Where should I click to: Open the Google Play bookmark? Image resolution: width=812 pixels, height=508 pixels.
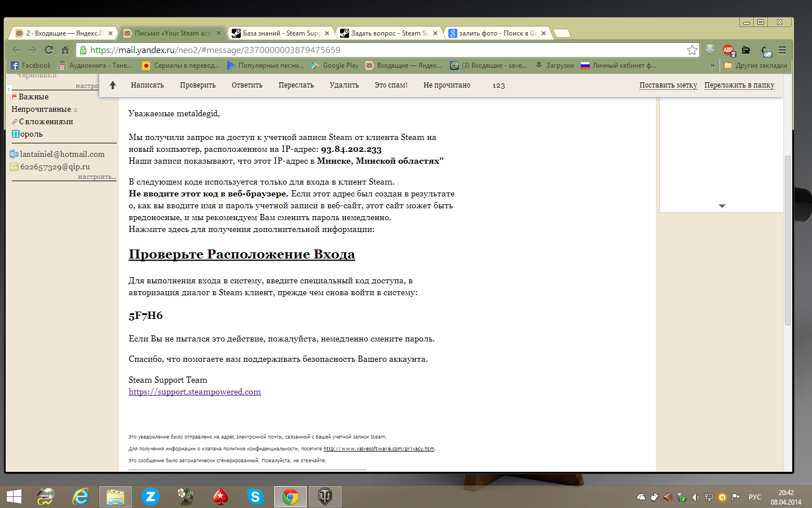click(335, 65)
